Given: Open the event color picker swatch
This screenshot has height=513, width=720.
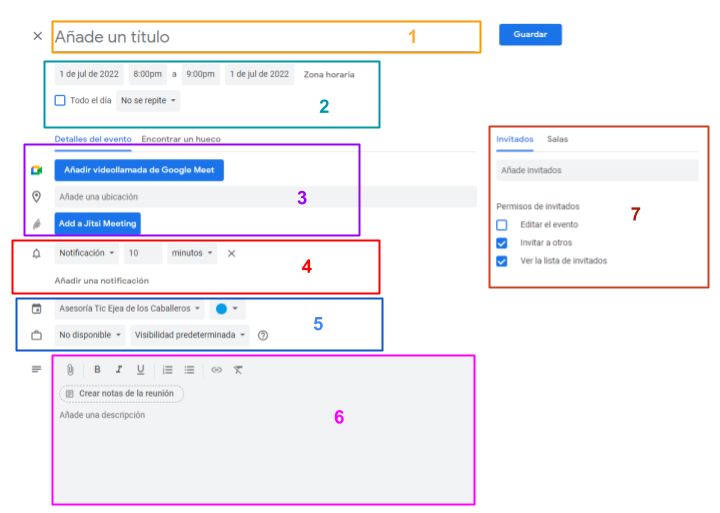Looking at the screenshot, I should (227, 309).
